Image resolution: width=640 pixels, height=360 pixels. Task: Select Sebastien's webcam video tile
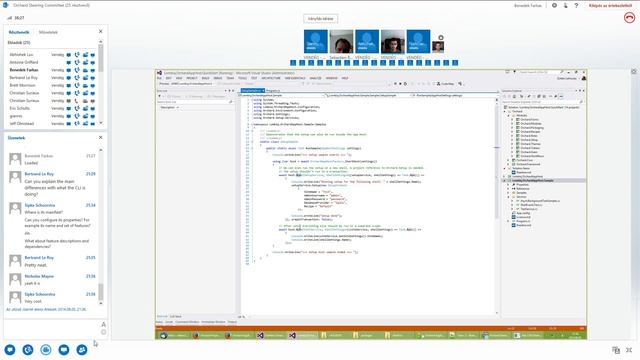(x=341, y=42)
